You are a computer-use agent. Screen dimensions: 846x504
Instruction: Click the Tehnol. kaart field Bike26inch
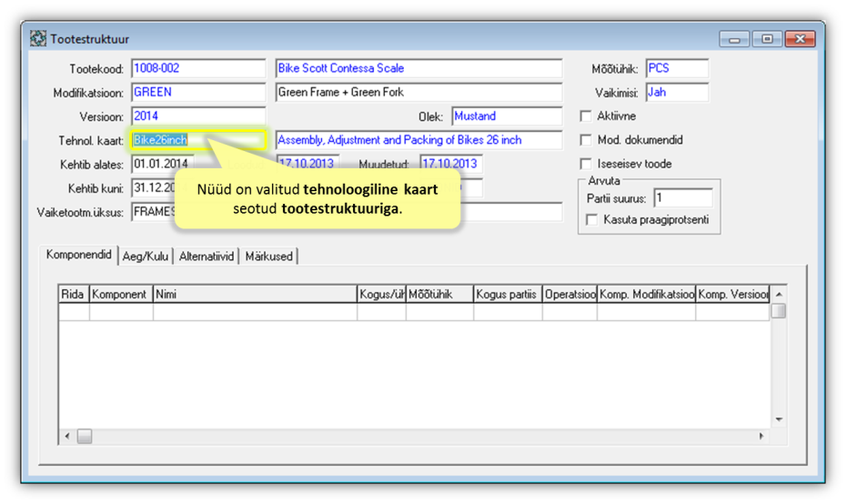[x=198, y=140]
